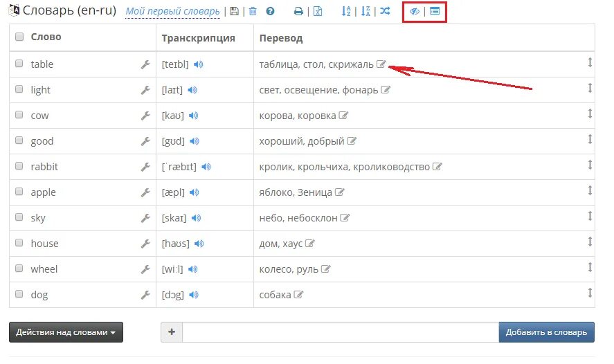Play pronunciation of rabbit

tap(206, 167)
